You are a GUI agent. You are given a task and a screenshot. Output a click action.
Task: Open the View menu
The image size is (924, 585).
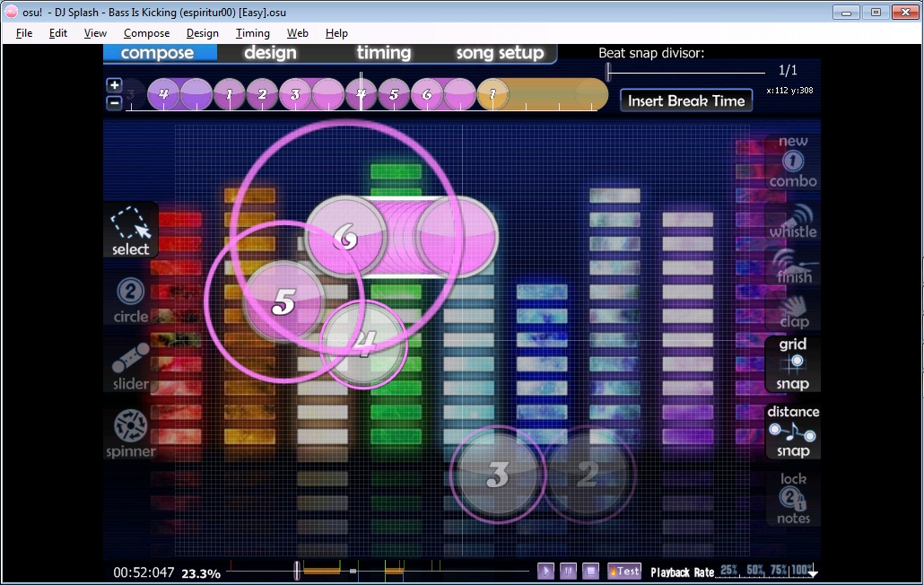pyautogui.click(x=95, y=33)
